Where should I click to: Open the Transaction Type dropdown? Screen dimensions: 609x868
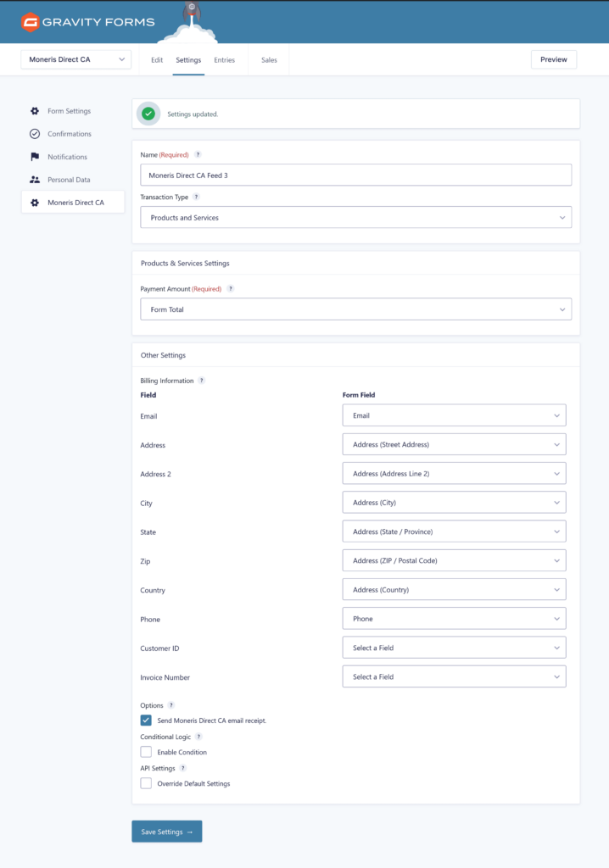(355, 218)
